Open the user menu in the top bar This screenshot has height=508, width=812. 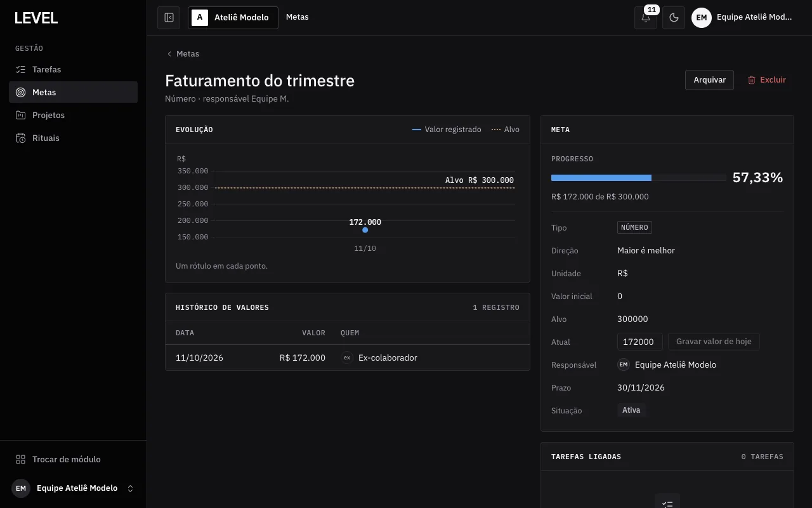point(743,18)
